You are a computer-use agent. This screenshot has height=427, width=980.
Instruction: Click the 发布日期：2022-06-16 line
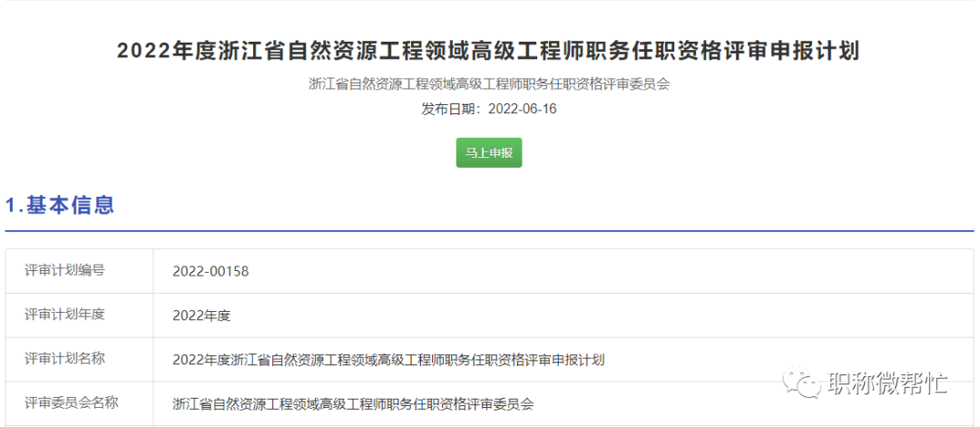point(489,110)
